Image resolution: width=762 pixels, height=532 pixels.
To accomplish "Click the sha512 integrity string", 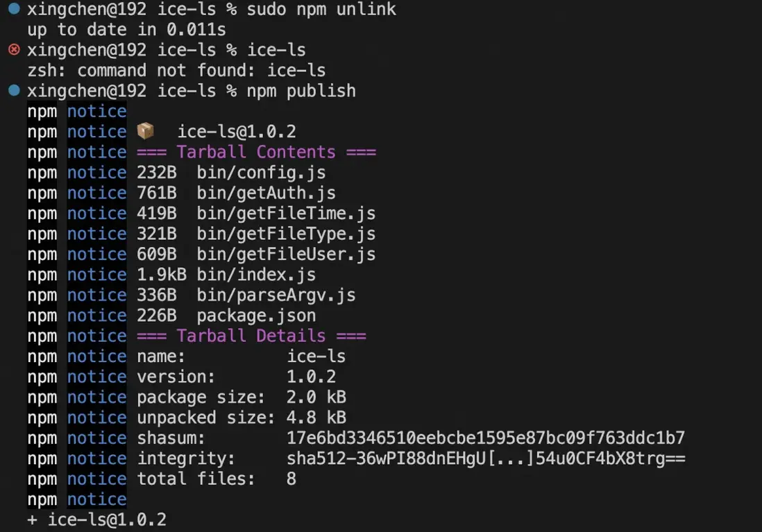I will [x=486, y=458].
